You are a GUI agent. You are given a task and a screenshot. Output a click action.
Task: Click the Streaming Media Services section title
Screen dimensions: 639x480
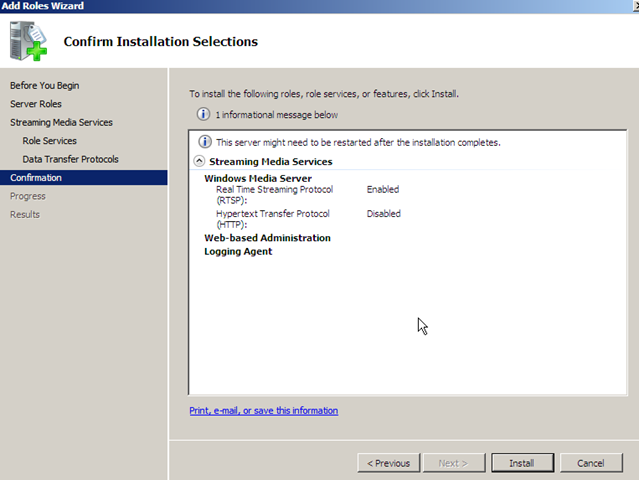tap(271, 162)
